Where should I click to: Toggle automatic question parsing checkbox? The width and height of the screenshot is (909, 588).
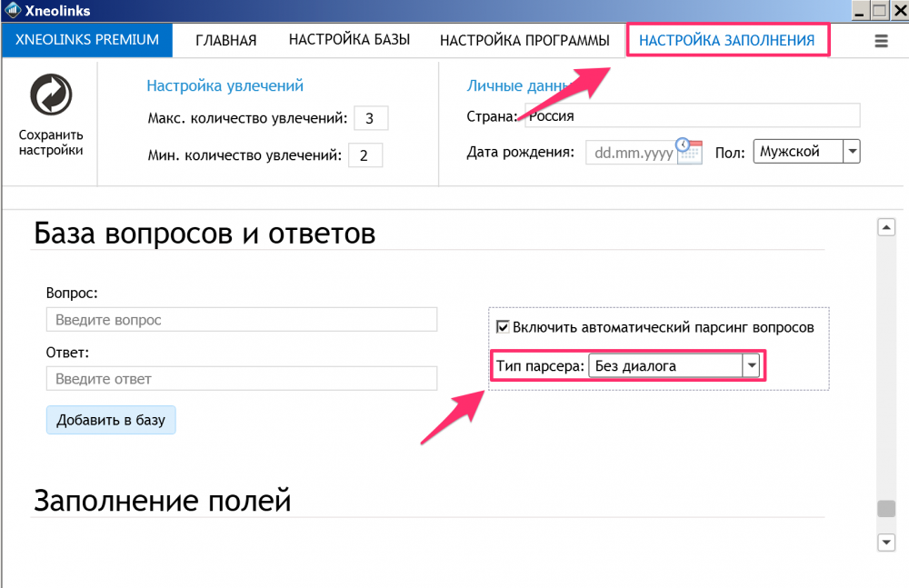[503, 327]
